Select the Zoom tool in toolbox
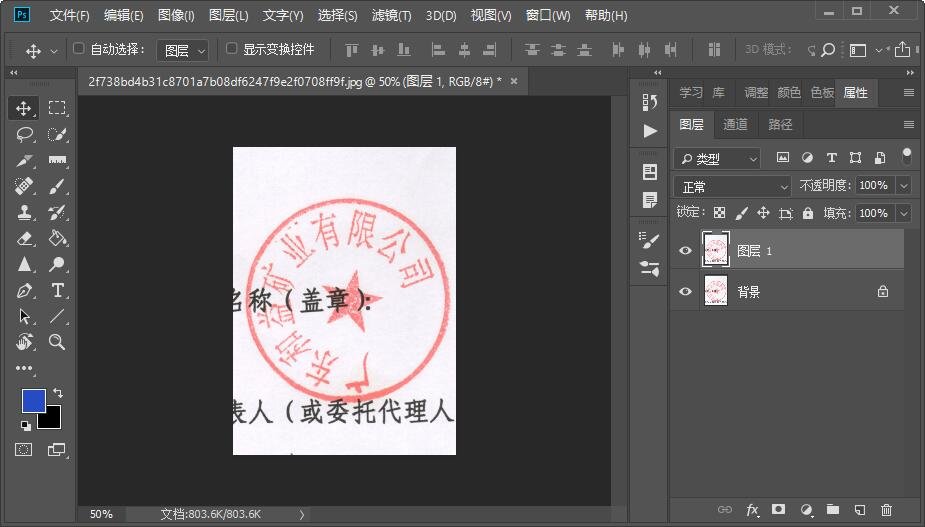The height and width of the screenshot is (527, 925). (x=57, y=342)
